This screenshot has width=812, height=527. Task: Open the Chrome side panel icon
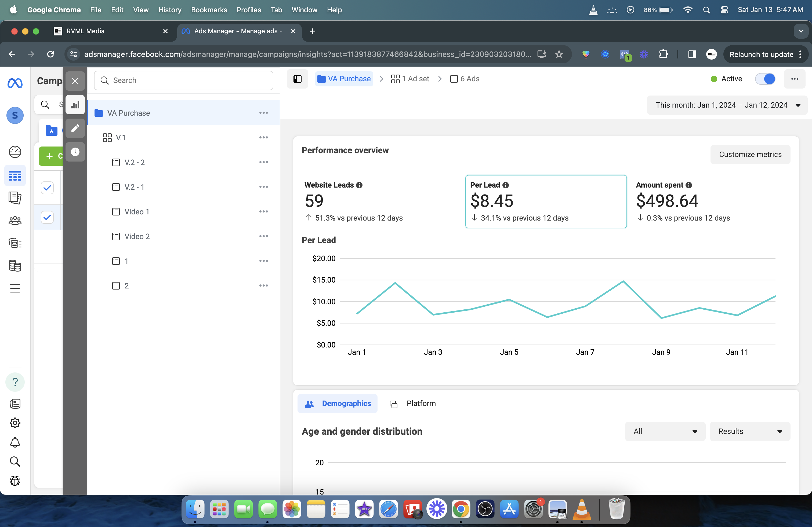[x=692, y=54]
